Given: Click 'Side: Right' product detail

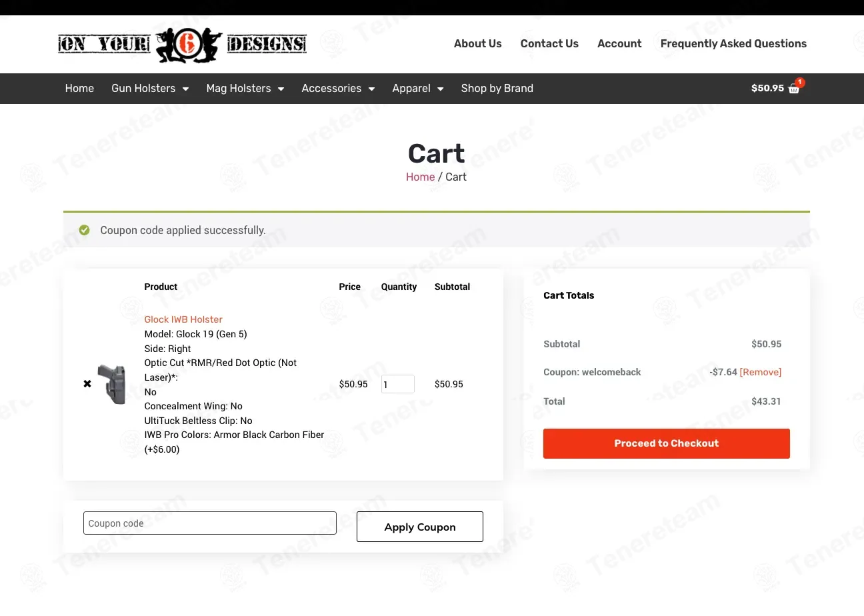Looking at the screenshot, I should pos(167,349).
